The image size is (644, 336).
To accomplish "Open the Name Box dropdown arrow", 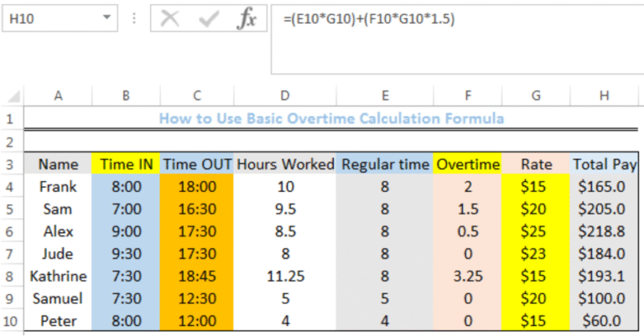I will 106,18.
